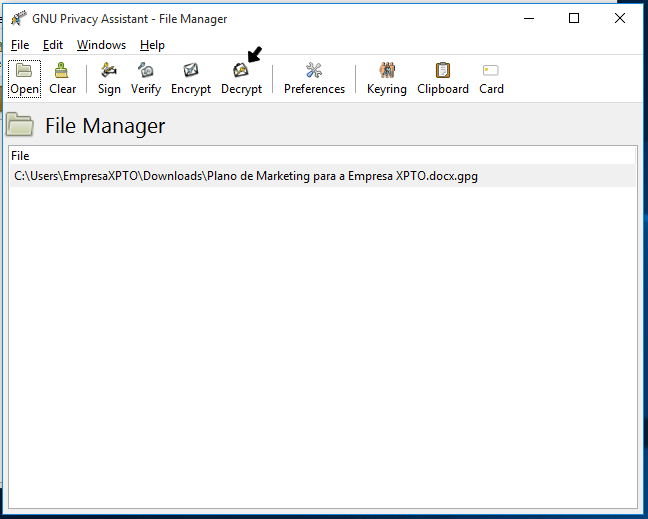Select the Sign toolbar icon
The width and height of the screenshot is (648, 519).
pos(109,79)
